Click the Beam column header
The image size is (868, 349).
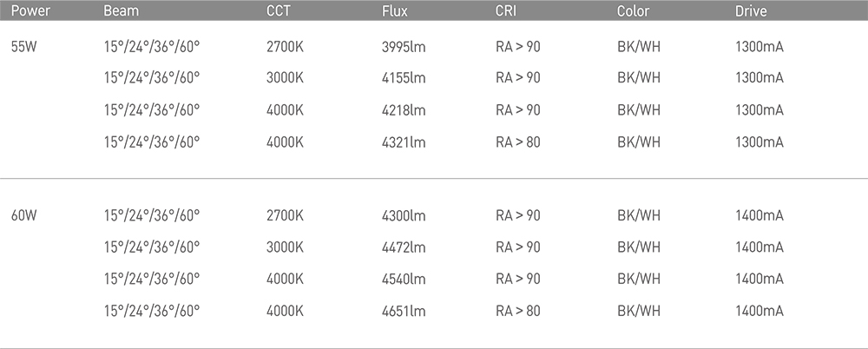(122, 11)
